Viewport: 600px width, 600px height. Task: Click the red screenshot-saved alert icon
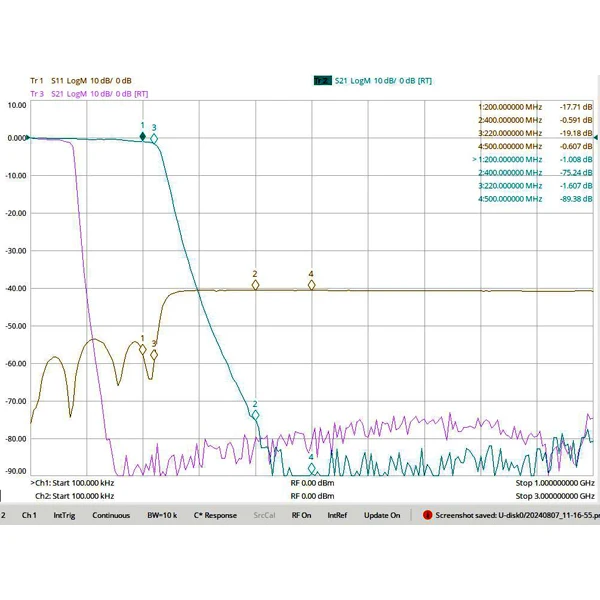[x=427, y=515]
